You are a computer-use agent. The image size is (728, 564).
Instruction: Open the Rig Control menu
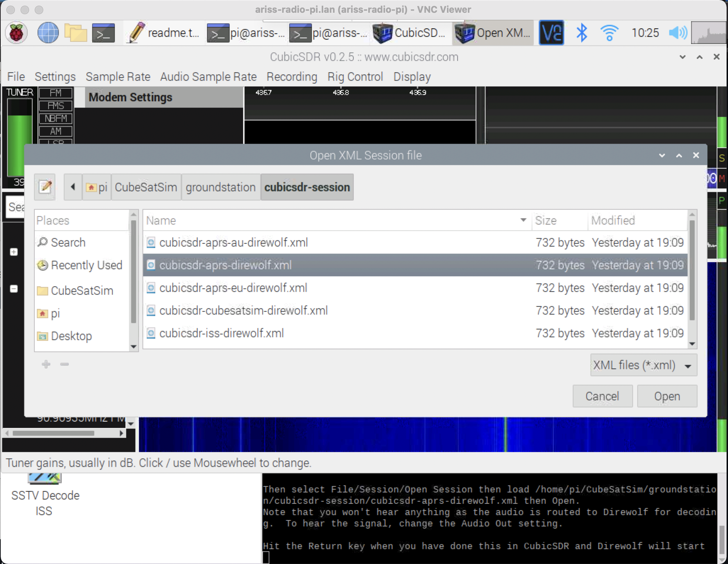[x=355, y=77]
